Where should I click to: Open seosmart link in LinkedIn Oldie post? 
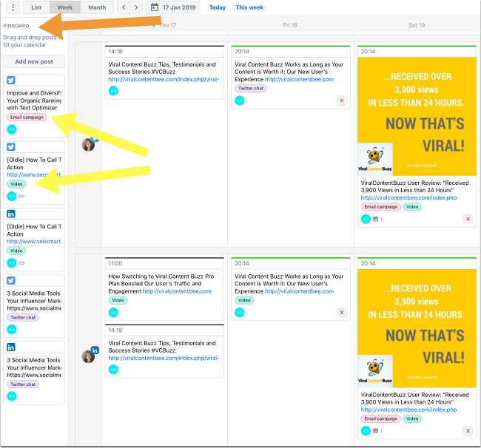coord(34,242)
